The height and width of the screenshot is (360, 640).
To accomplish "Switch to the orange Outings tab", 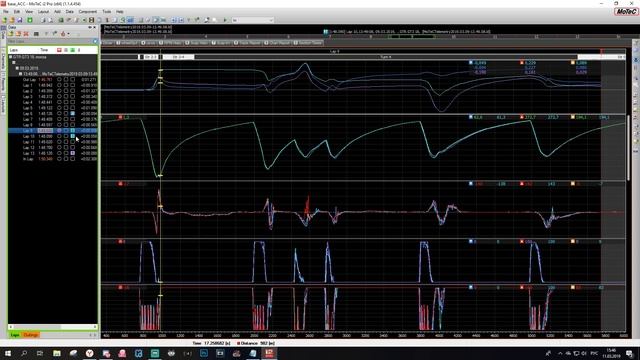I will tap(31, 335).
